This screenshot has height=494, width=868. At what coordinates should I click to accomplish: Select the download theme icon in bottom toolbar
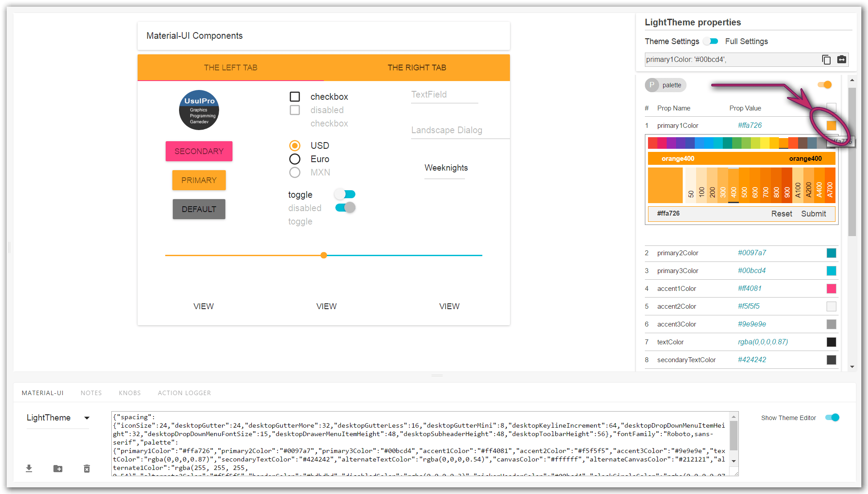[x=29, y=468]
